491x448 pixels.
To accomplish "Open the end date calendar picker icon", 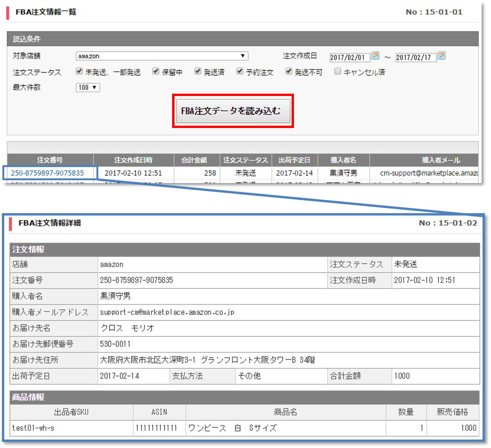I will click(441, 56).
